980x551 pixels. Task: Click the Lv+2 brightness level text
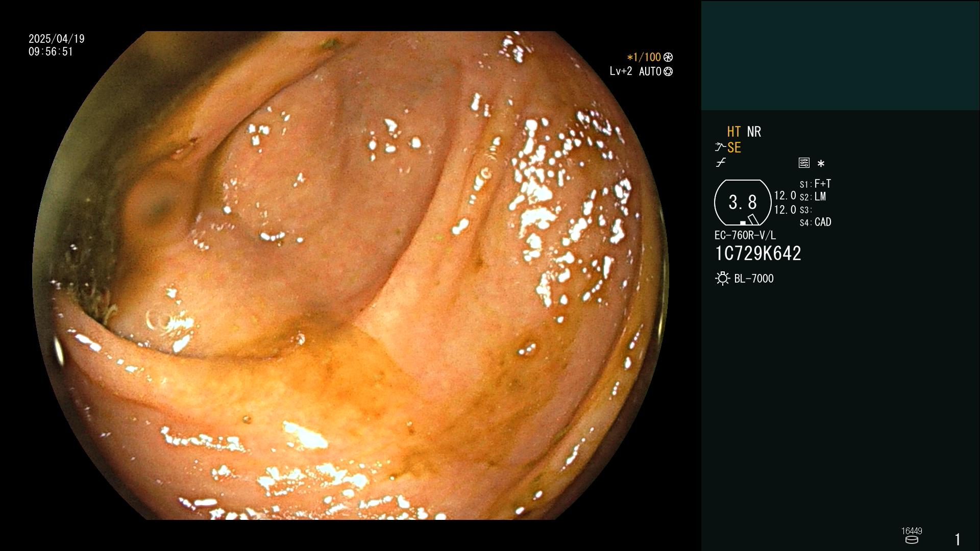(621, 71)
